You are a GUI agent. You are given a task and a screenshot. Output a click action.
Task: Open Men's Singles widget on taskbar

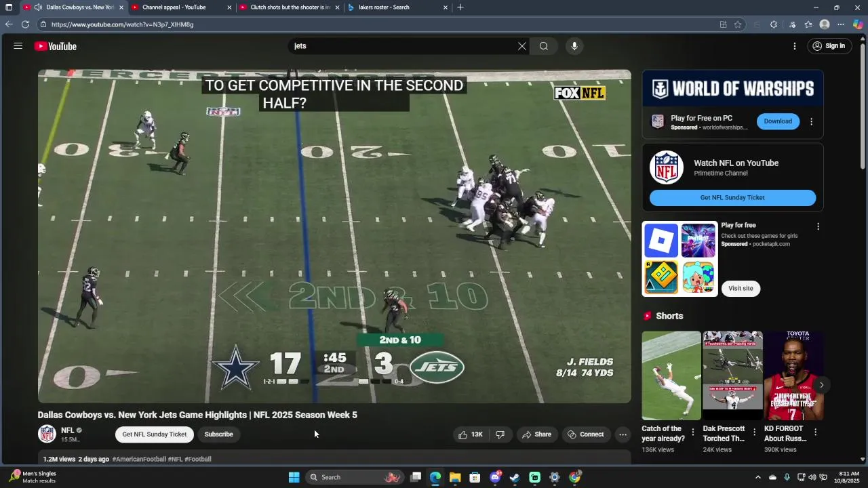(33, 477)
